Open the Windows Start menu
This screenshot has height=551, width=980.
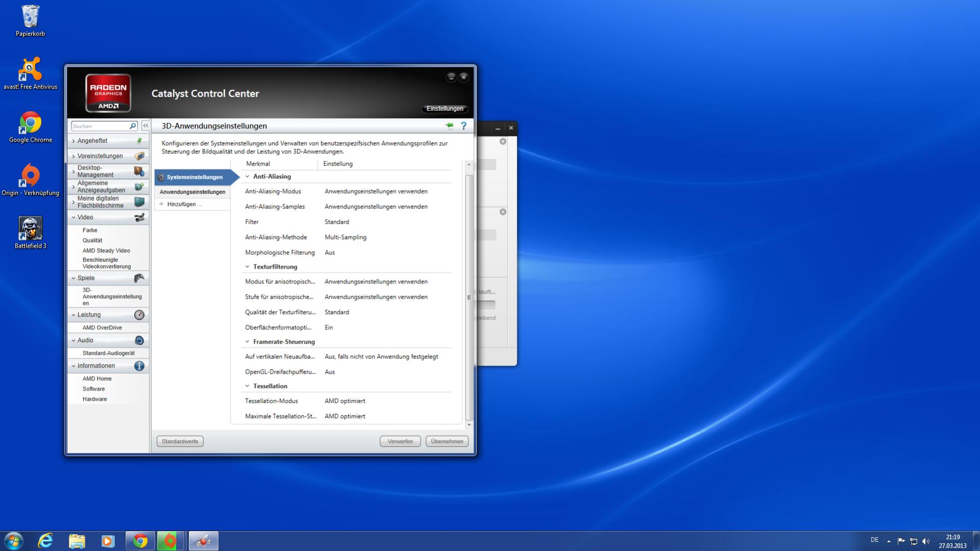pos(13,541)
